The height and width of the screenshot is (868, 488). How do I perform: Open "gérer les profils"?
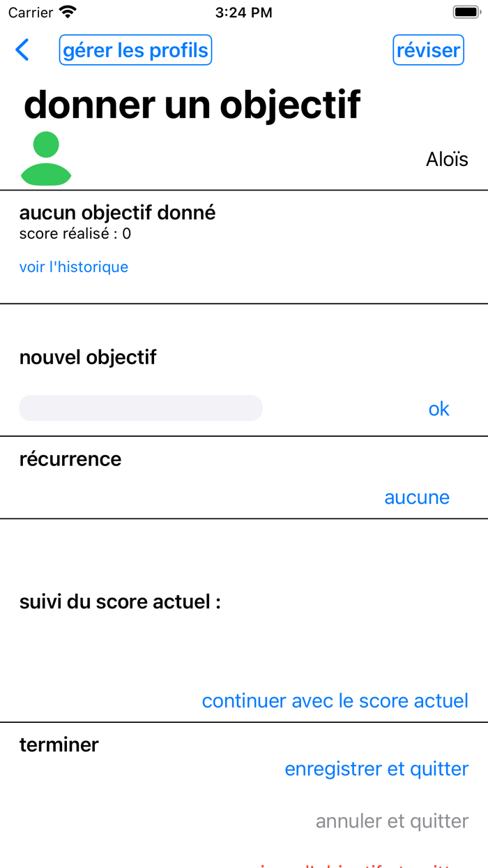click(135, 50)
